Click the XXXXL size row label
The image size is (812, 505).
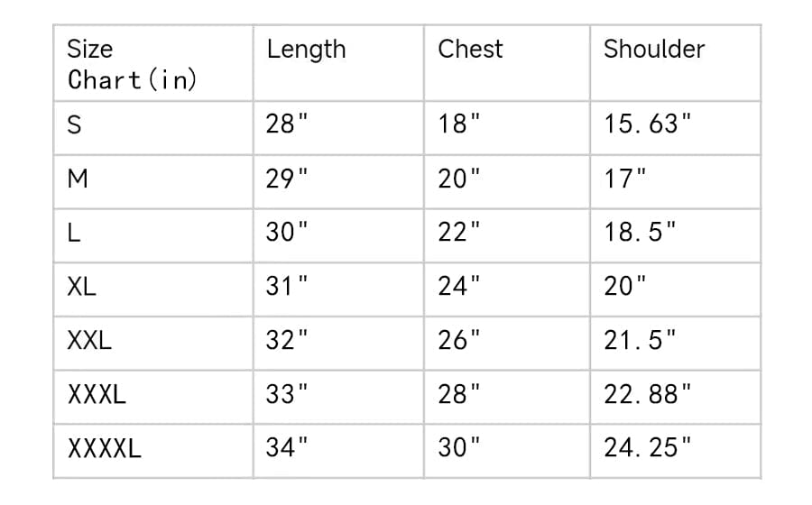105,448
